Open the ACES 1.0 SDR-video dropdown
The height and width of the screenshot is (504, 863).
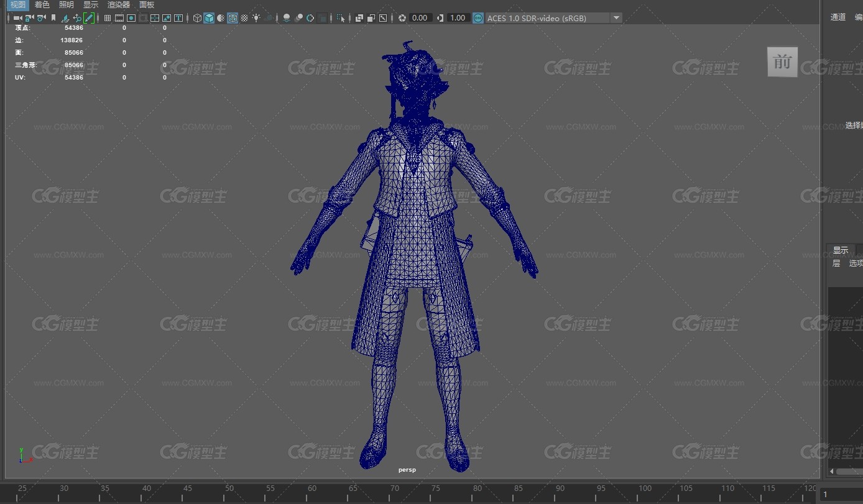(x=553, y=18)
